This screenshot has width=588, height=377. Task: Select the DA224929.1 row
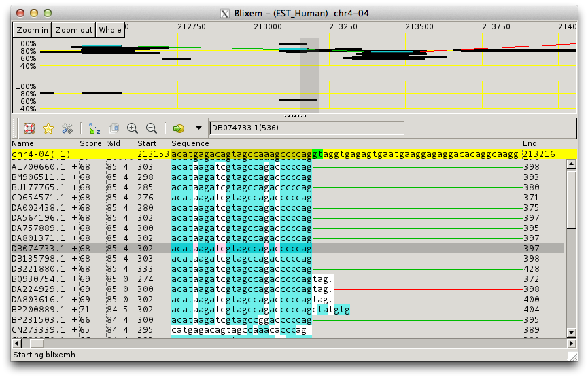[288, 289]
